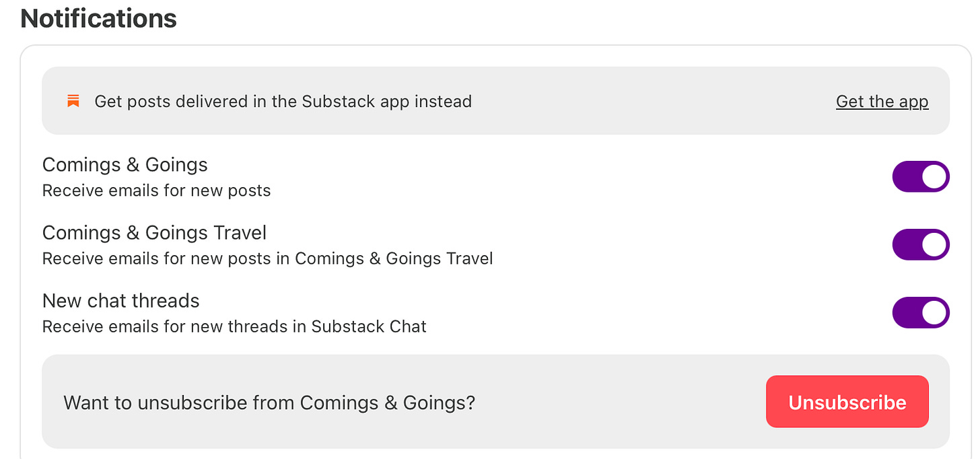The width and height of the screenshot is (980, 459).
Task: Click the "Want to unsubscribe" question text
Action: pyautogui.click(x=269, y=402)
